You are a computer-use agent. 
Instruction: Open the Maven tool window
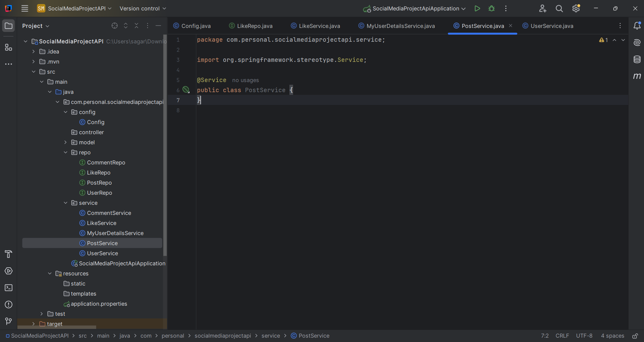pos(637,76)
